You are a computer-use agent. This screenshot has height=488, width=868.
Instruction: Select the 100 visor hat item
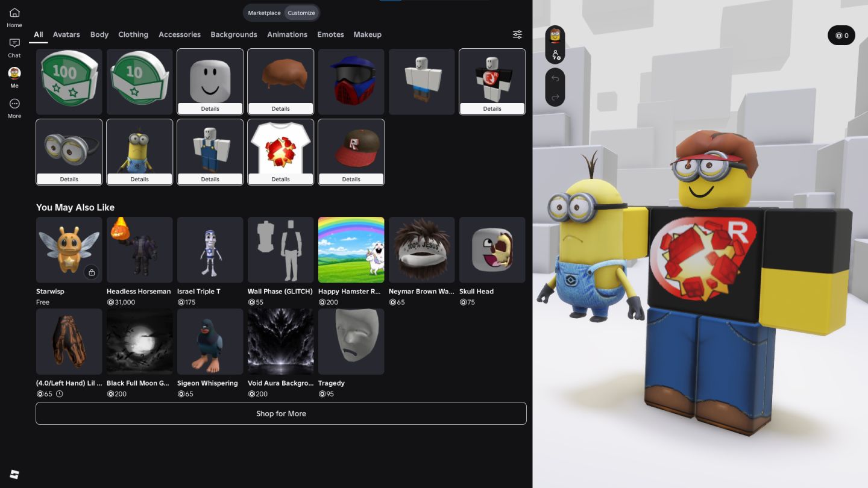pos(69,81)
